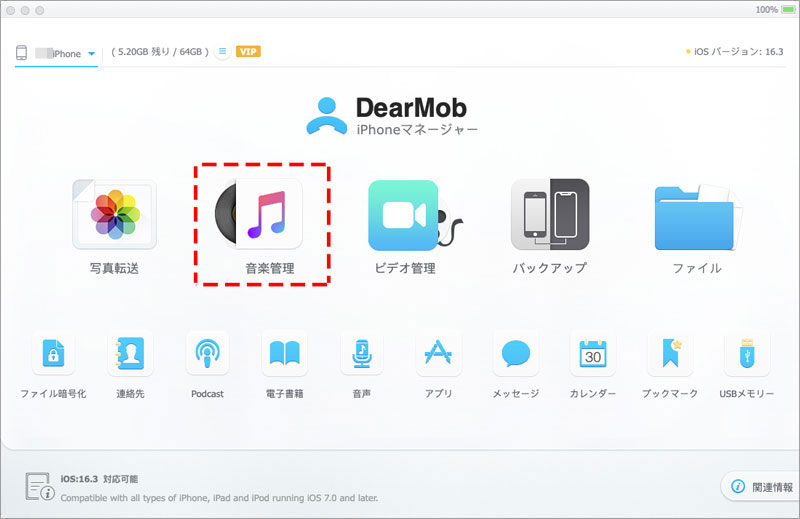Click the DearMob title text
This screenshot has width=800, height=519.
[411, 108]
